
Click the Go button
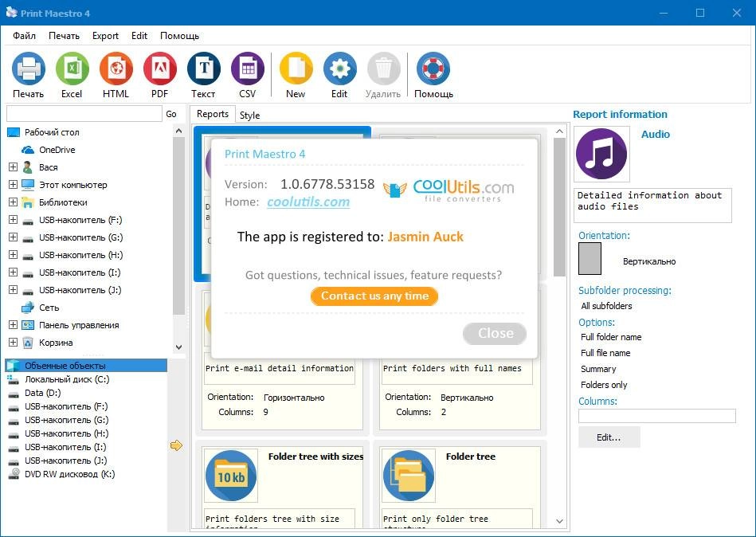[x=171, y=114]
